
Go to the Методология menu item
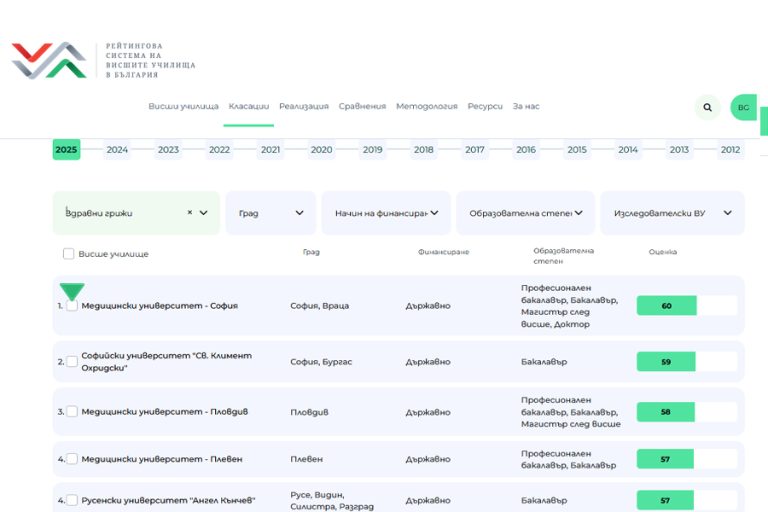(426, 106)
